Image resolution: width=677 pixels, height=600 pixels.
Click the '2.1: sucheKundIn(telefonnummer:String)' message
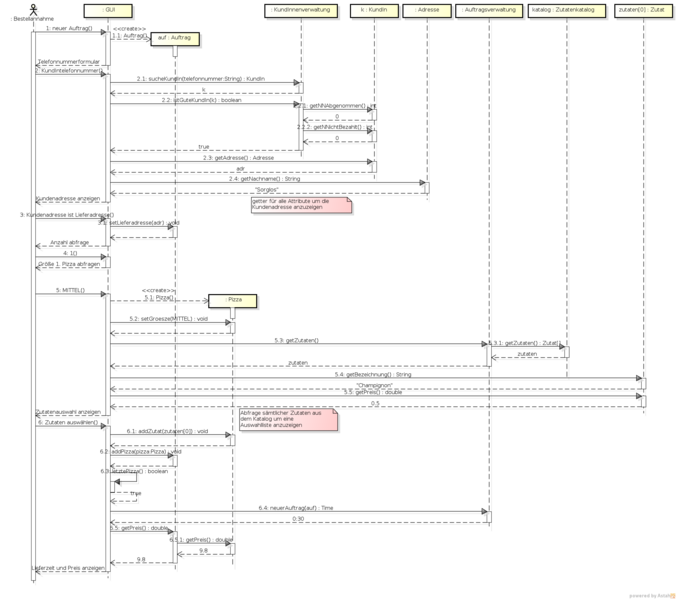tap(201, 79)
